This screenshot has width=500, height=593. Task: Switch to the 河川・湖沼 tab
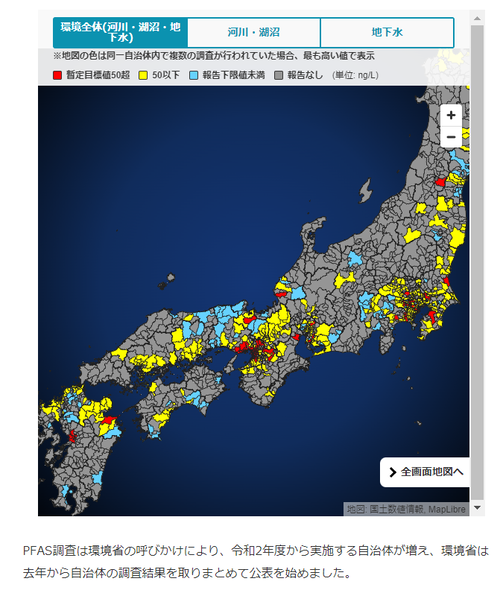pos(254,32)
